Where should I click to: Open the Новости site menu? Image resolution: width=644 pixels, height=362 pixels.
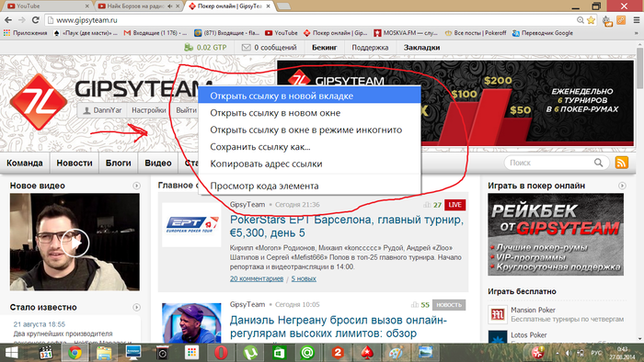pyautogui.click(x=75, y=163)
